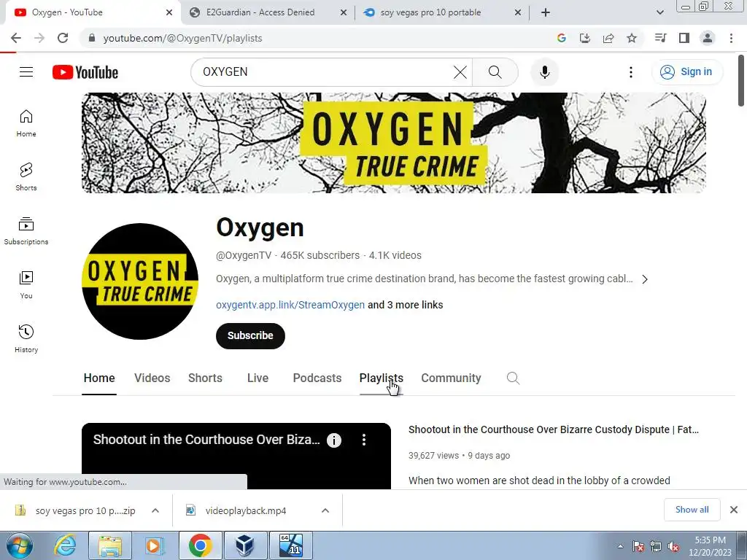Open the YouTube hamburger guide menu
The width and height of the screenshot is (747, 560).
click(26, 72)
